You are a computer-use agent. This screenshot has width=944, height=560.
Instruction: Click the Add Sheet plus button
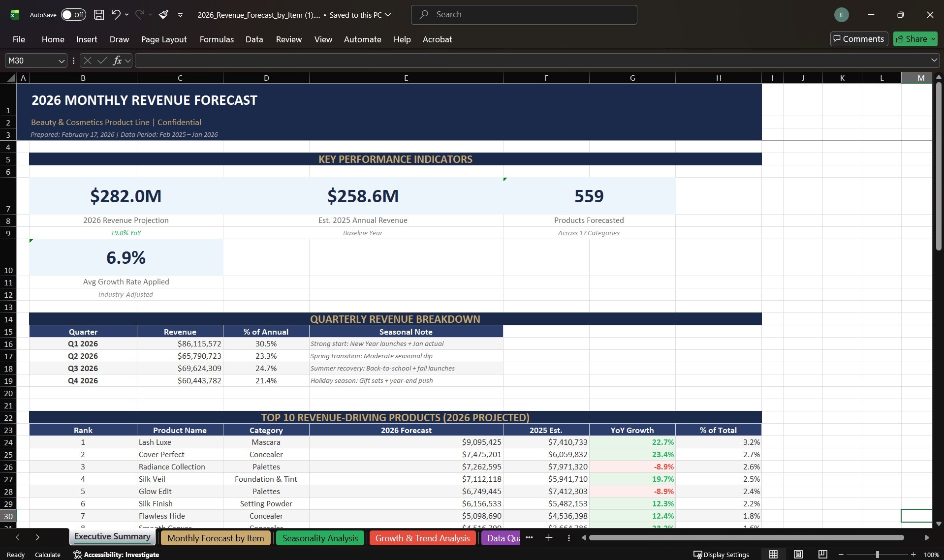click(x=548, y=538)
